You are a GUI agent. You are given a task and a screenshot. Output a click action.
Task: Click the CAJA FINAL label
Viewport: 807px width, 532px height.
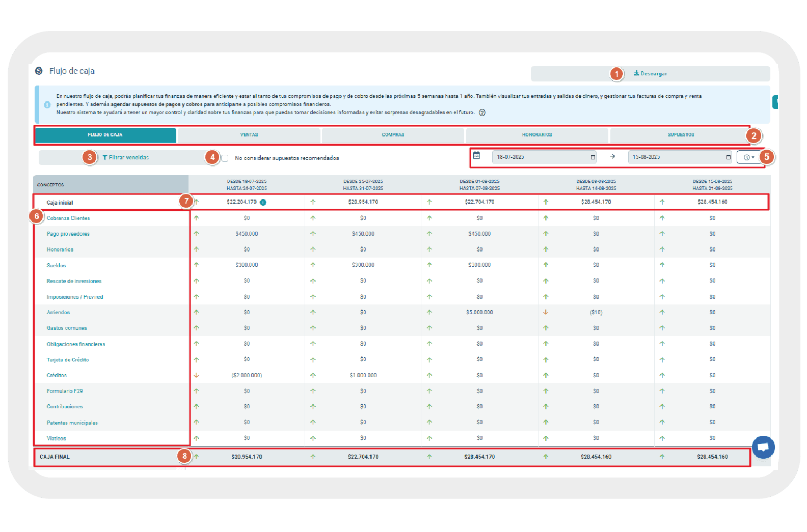click(x=55, y=457)
